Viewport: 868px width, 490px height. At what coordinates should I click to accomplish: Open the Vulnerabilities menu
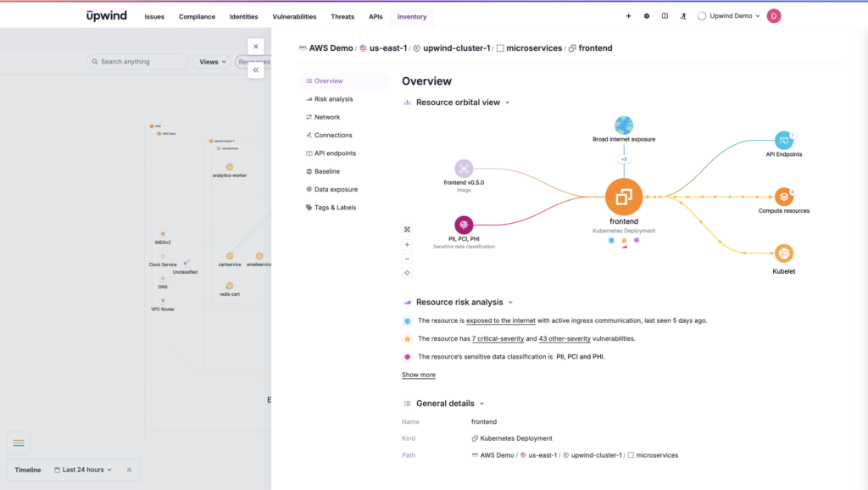pyautogui.click(x=294, y=17)
